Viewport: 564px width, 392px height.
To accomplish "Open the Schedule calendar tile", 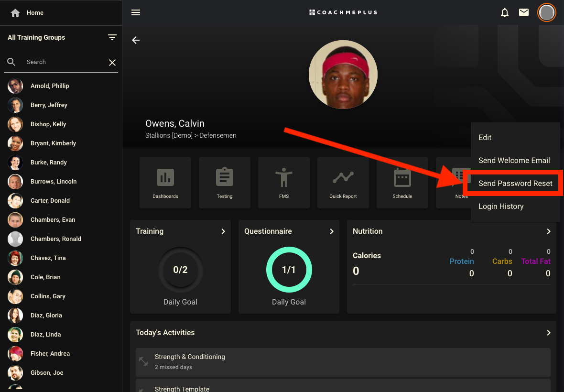I will 402,183.
